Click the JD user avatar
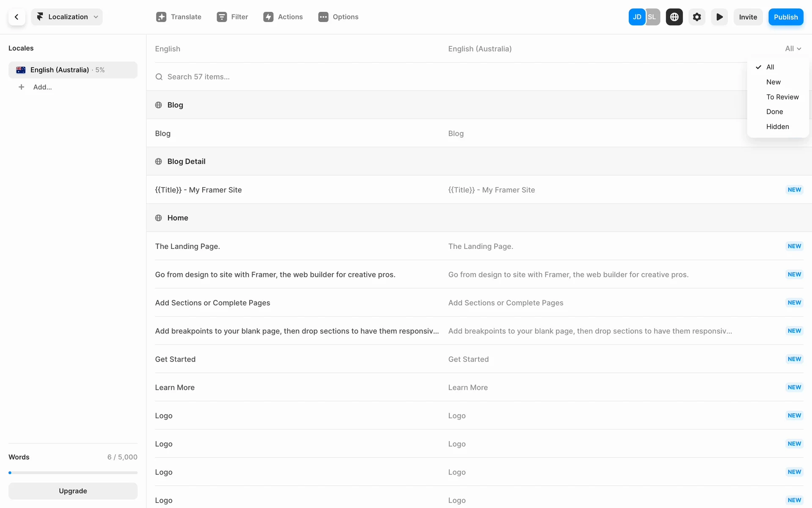 636,17
